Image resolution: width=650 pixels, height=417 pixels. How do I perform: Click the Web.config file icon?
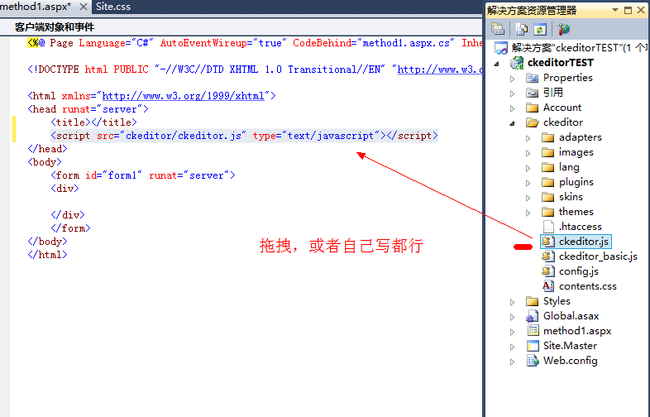(532, 361)
